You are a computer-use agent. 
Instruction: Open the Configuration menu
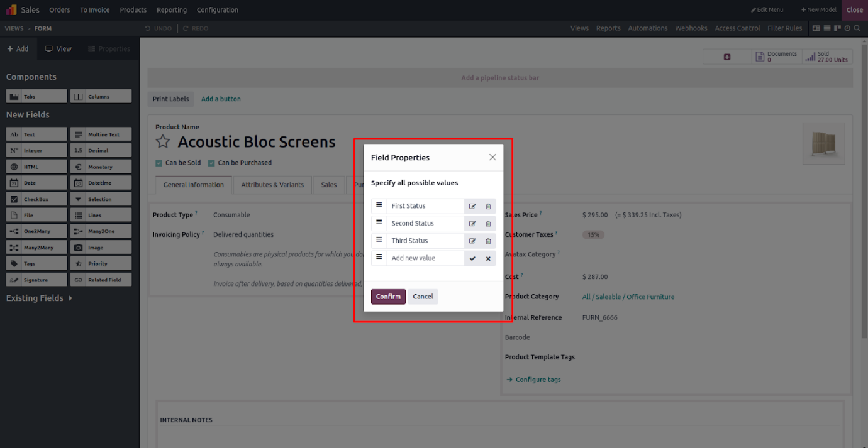tap(218, 10)
